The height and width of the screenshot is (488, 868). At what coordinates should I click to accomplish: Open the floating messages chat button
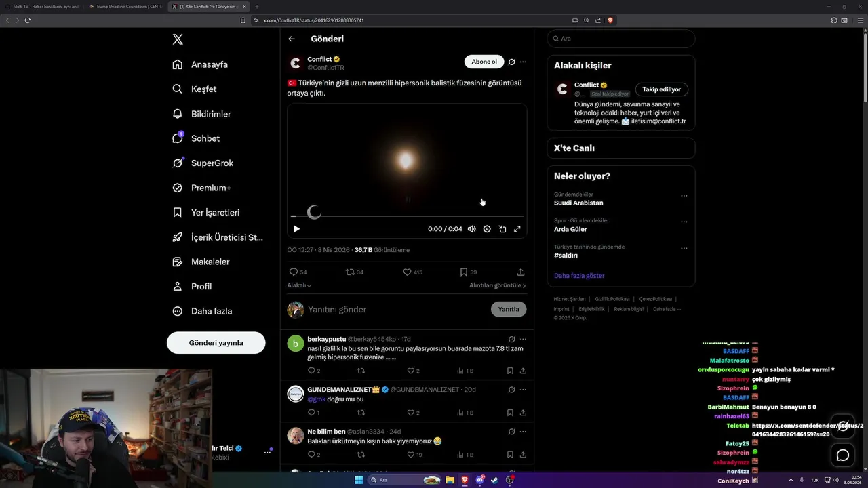click(843, 455)
